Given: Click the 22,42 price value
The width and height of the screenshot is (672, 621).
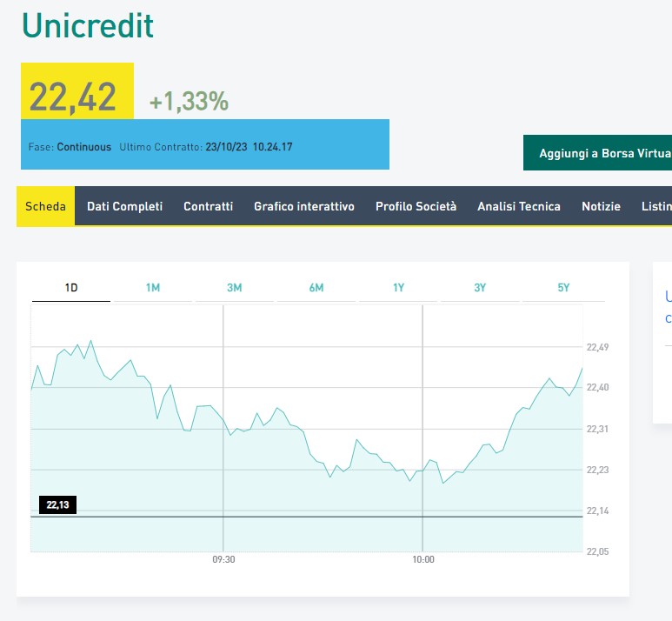Looking at the screenshot, I should point(73,97).
